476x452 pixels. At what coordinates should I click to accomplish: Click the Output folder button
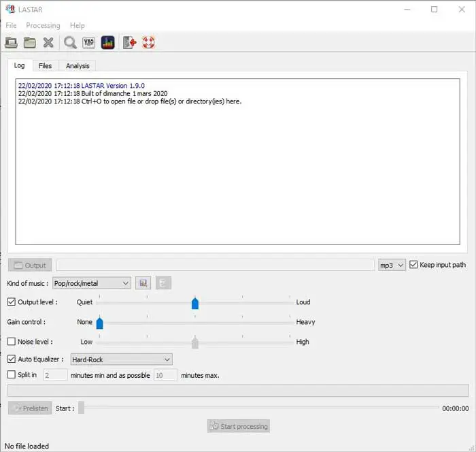30,265
